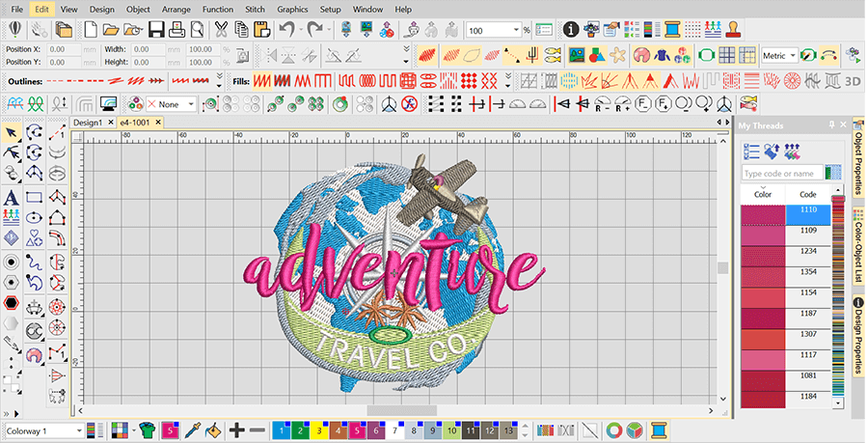Open the Stitch menu
Viewport: 868px width, 443px height.
coord(255,10)
